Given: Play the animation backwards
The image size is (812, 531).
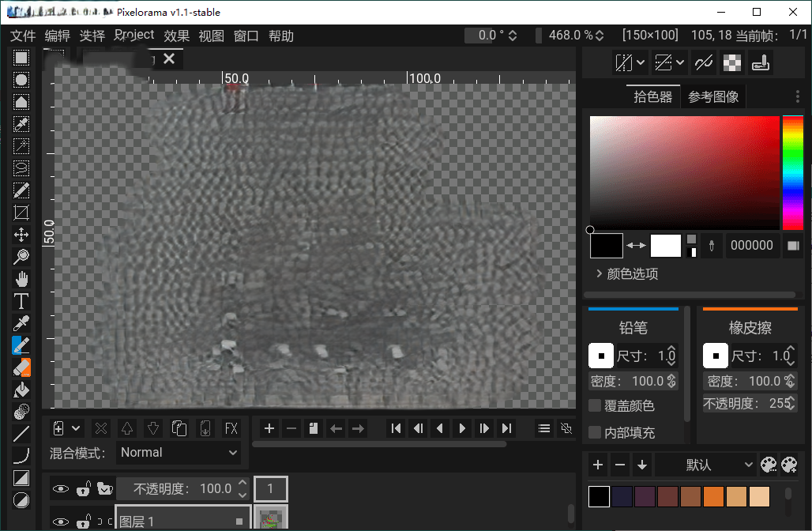Looking at the screenshot, I should pos(440,428).
